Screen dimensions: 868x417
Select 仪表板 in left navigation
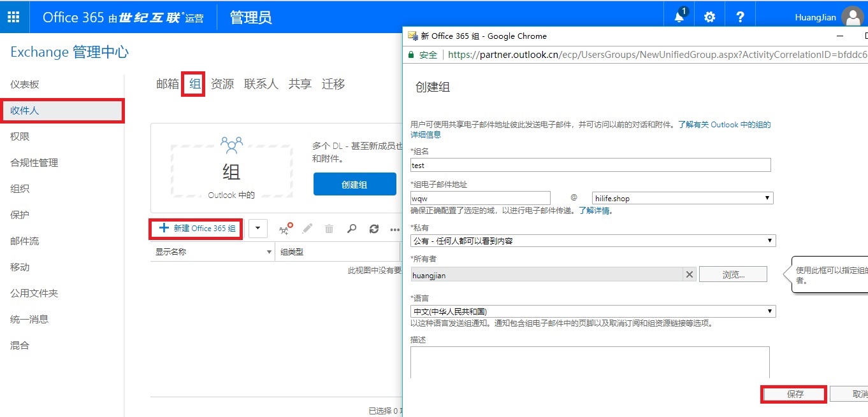[x=25, y=85]
